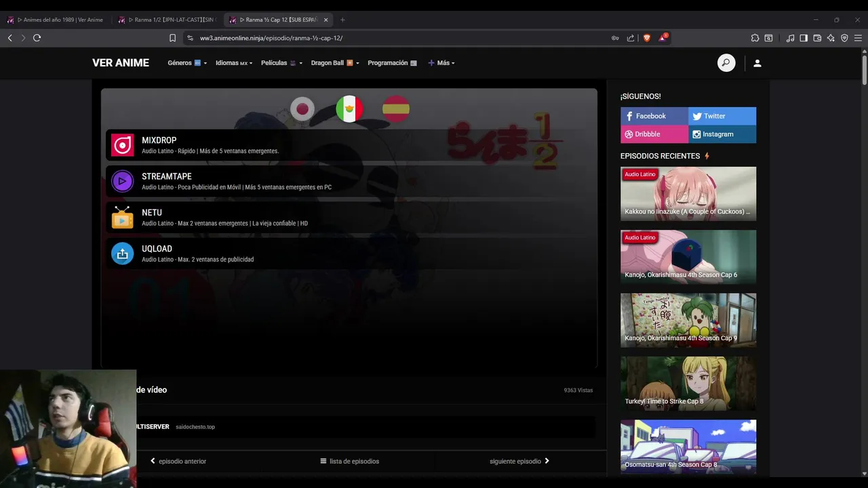Click the Streamtape play logo icon
This screenshot has width=868, height=488.
[x=122, y=181]
